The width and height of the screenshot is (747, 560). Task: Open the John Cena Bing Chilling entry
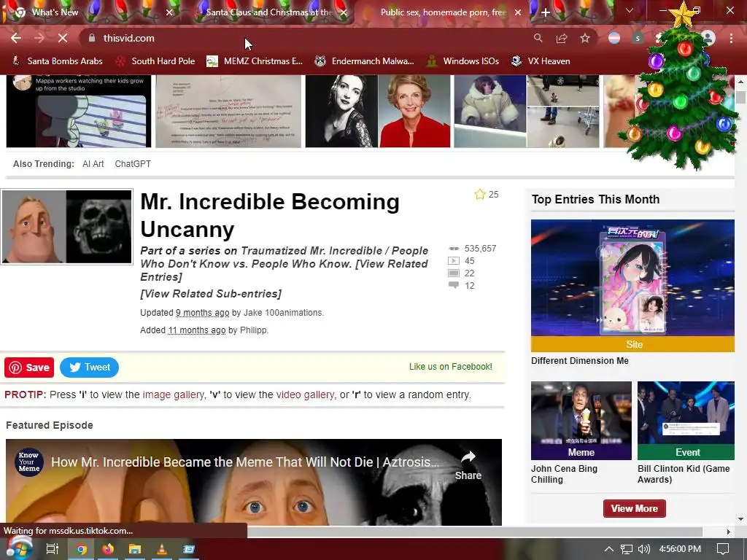[581, 421]
